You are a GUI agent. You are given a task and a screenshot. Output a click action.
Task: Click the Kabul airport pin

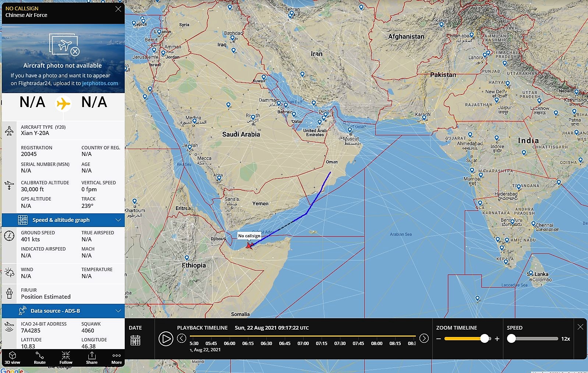(441, 26)
